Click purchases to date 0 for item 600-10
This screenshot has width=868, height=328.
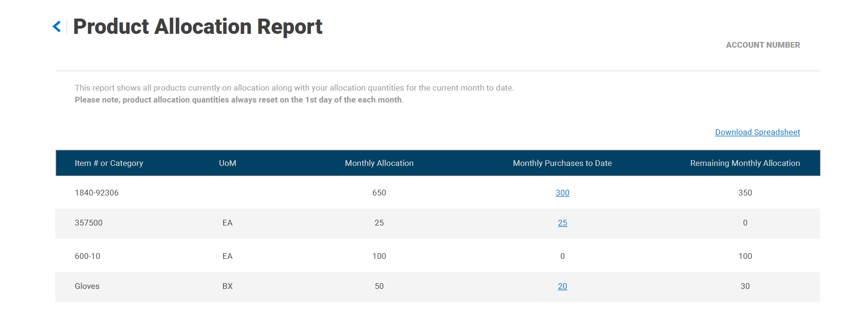coord(562,256)
